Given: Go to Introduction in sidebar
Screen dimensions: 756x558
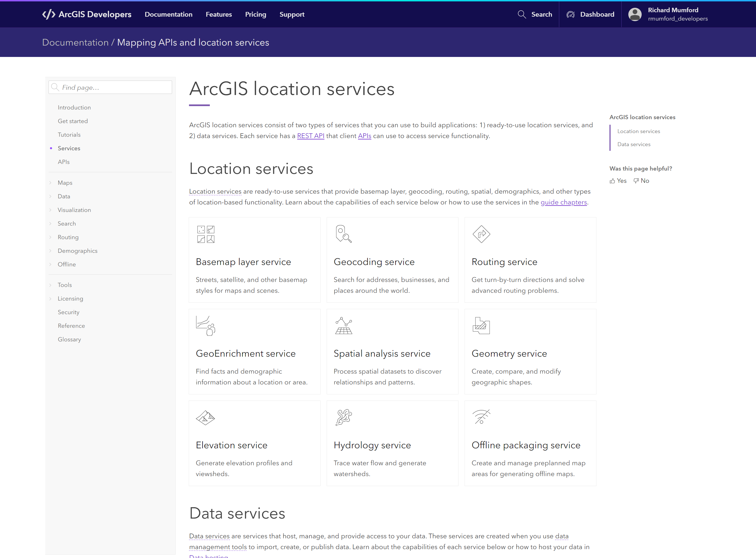Looking at the screenshot, I should click(74, 107).
